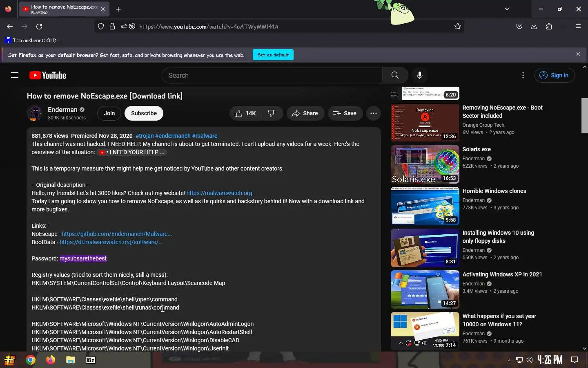This screenshot has width=588, height=368.
Task: Dismiss the default browser notification bar
Action: (578, 54)
